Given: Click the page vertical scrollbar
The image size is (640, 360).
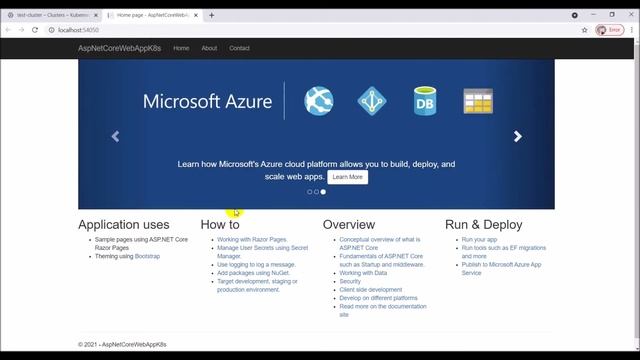Looking at the screenshot, I should [x=637, y=192].
